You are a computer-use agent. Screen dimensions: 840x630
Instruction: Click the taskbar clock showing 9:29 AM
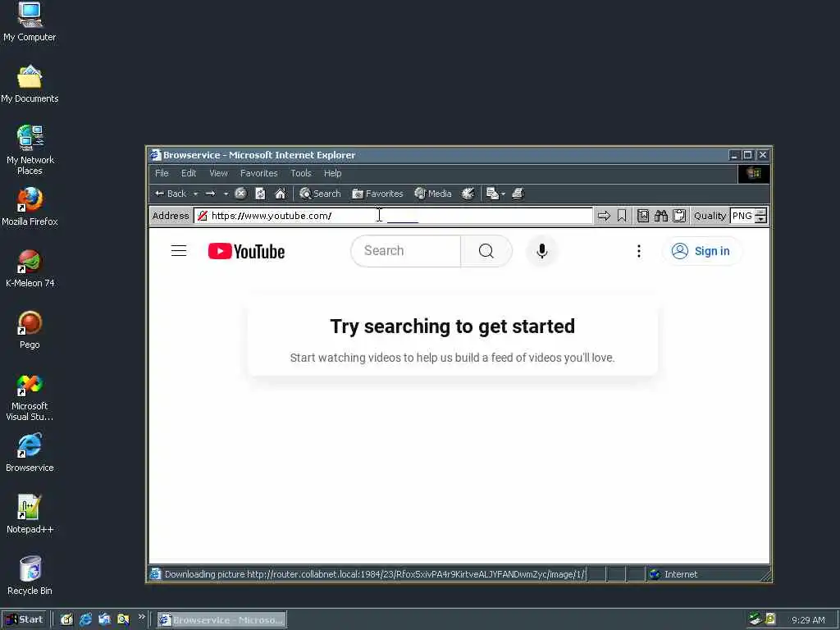click(808, 620)
